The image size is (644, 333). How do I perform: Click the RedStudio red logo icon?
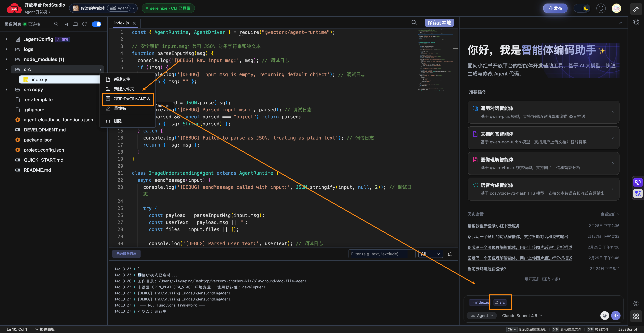tap(14, 8)
